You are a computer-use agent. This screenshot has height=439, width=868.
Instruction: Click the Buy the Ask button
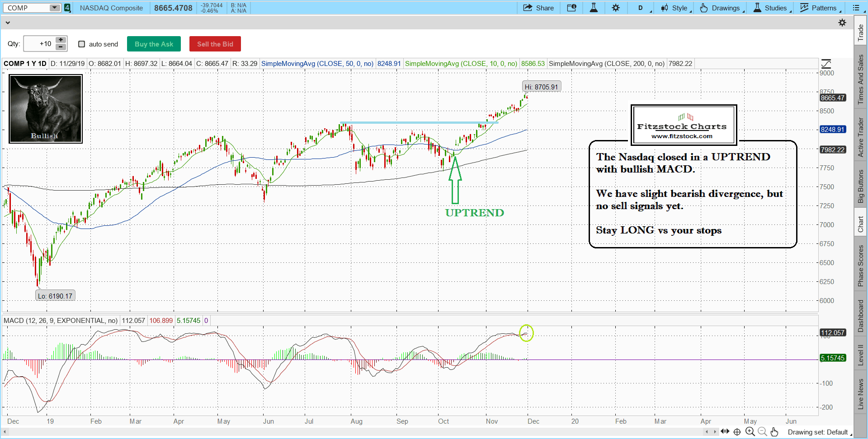coord(154,44)
